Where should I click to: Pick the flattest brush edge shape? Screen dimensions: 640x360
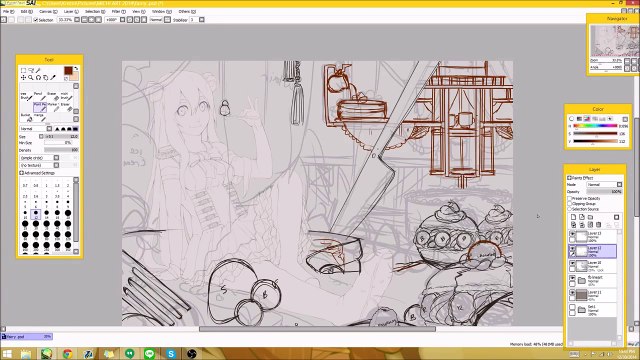(x=75, y=129)
